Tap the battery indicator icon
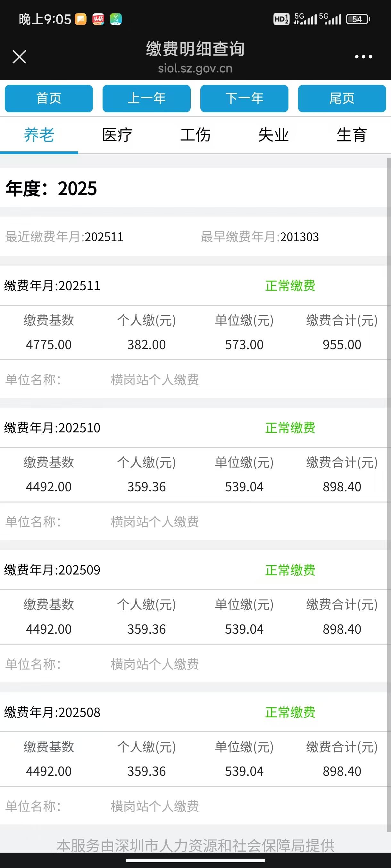 tap(358, 19)
